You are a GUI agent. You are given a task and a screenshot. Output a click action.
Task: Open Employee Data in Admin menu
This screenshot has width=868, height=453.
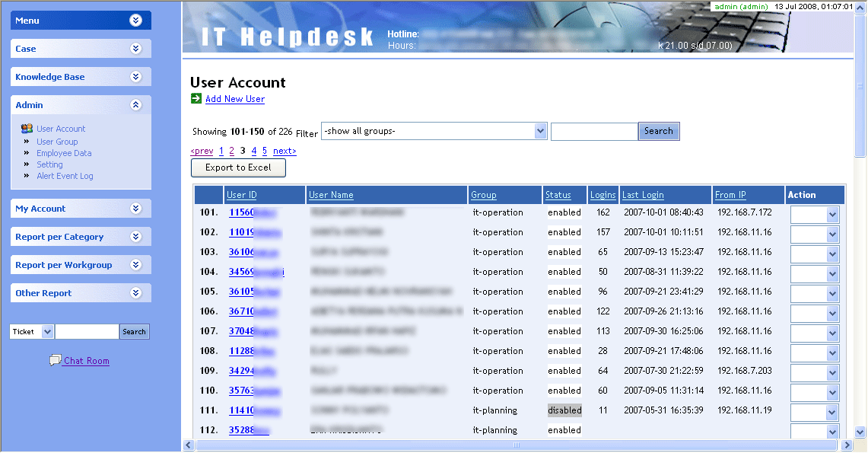click(64, 153)
